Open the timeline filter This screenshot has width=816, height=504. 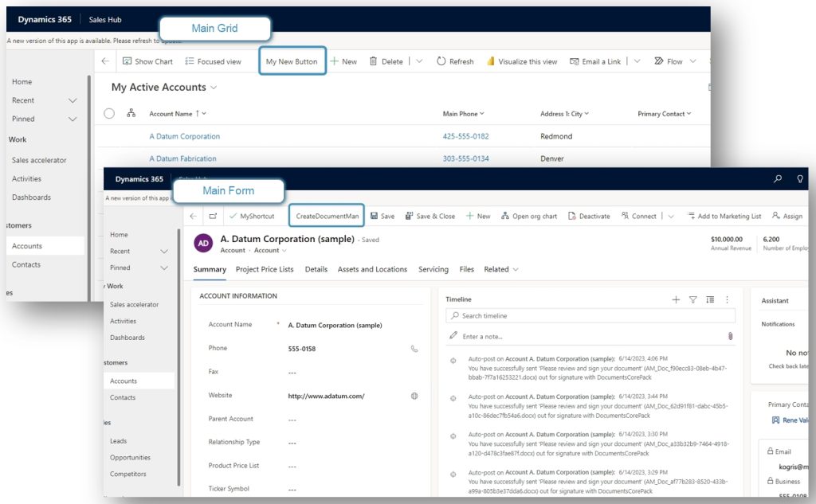692,299
